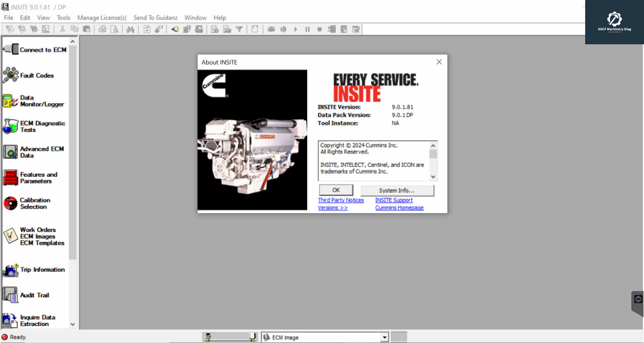Screen dimensions: 644x343
Task: Activate the binoculars search toolbar icon
Action: point(130,29)
